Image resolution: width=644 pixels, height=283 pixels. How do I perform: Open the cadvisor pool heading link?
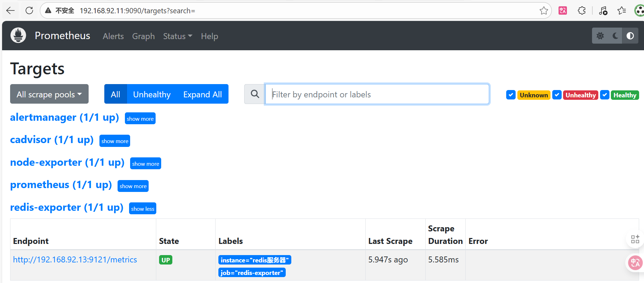pos(52,140)
